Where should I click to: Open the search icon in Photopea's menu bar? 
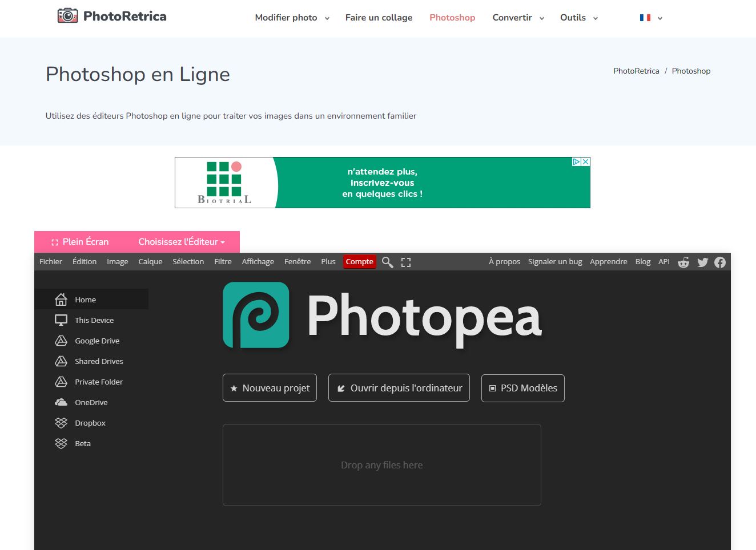pos(387,262)
